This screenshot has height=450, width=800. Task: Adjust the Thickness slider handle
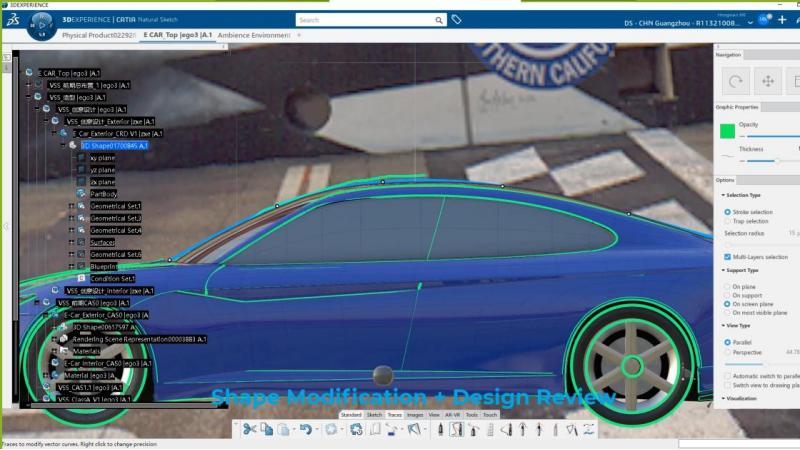pyautogui.click(x=778, y=161)
